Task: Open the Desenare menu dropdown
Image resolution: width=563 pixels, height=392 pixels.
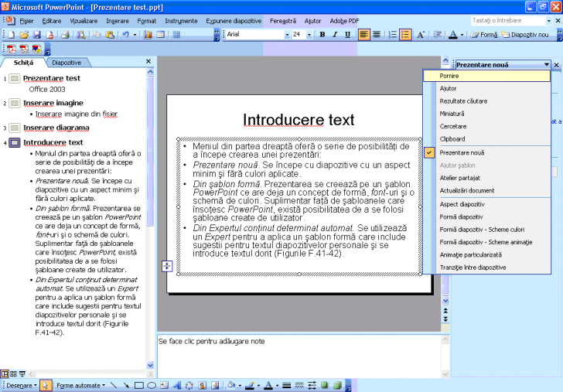Action: pos(22,386)
